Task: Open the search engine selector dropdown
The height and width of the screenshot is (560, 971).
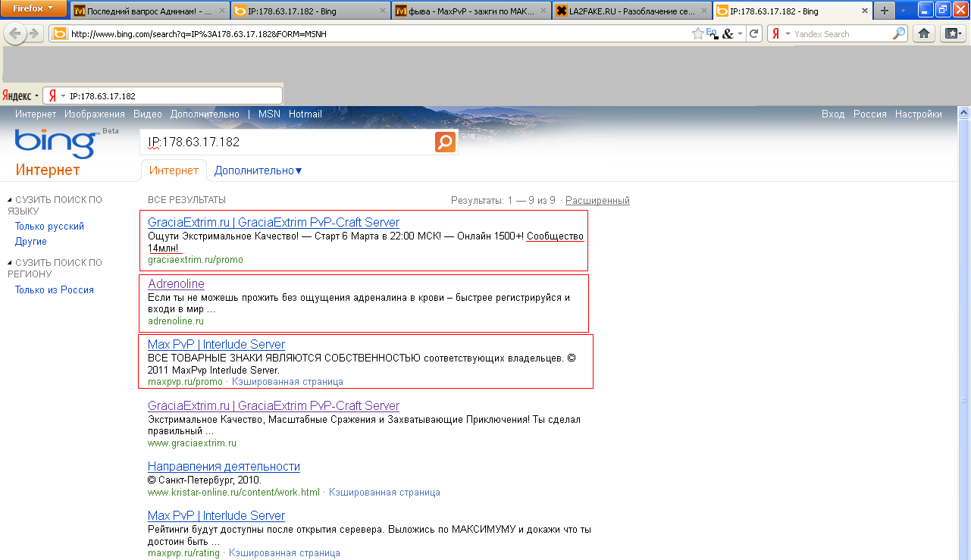Action: point(788,34)
